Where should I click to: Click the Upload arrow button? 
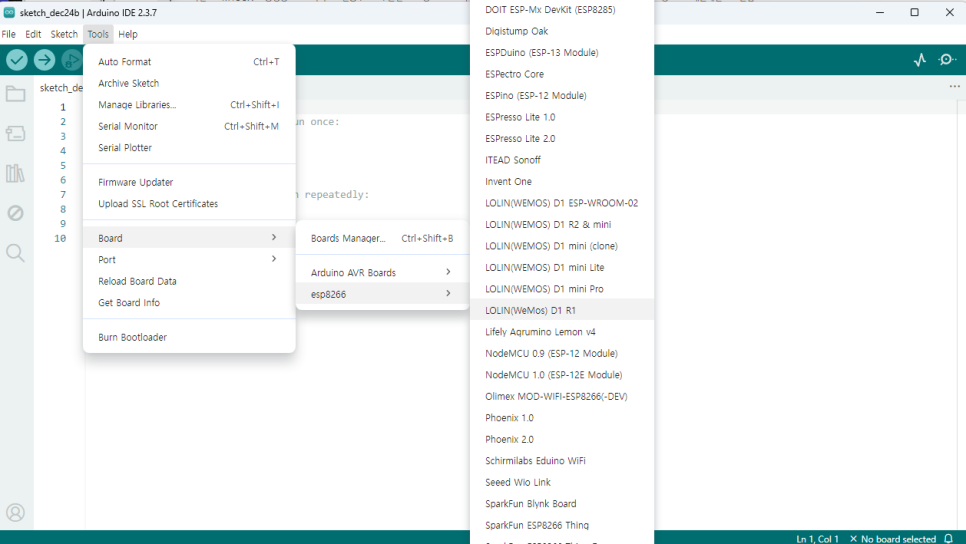tap(44, 60)
